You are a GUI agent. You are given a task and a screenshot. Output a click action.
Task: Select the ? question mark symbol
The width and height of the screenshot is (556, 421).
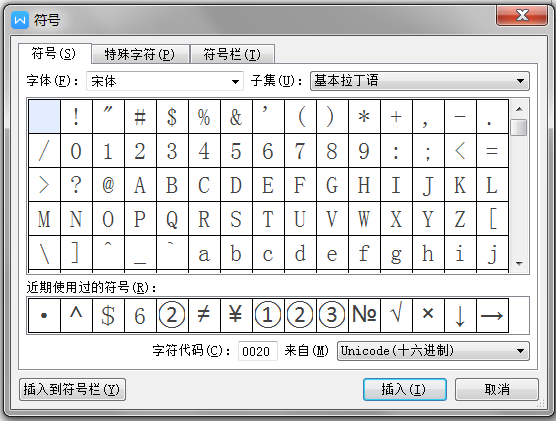tap(77, 185)
